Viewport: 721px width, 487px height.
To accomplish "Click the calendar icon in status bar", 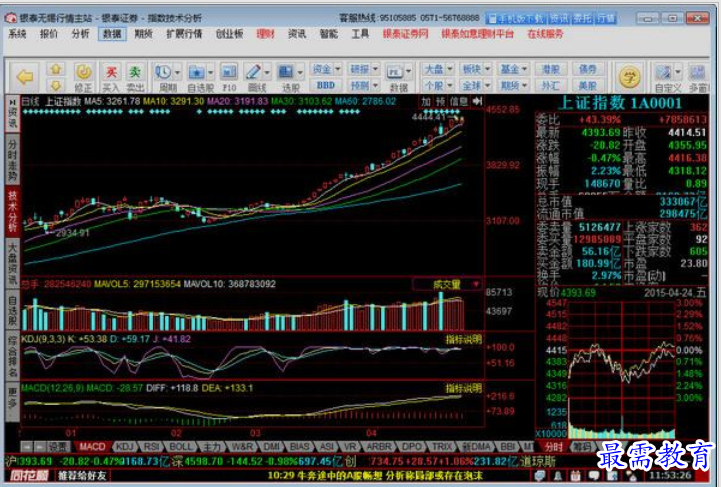I will pos(575,476).
